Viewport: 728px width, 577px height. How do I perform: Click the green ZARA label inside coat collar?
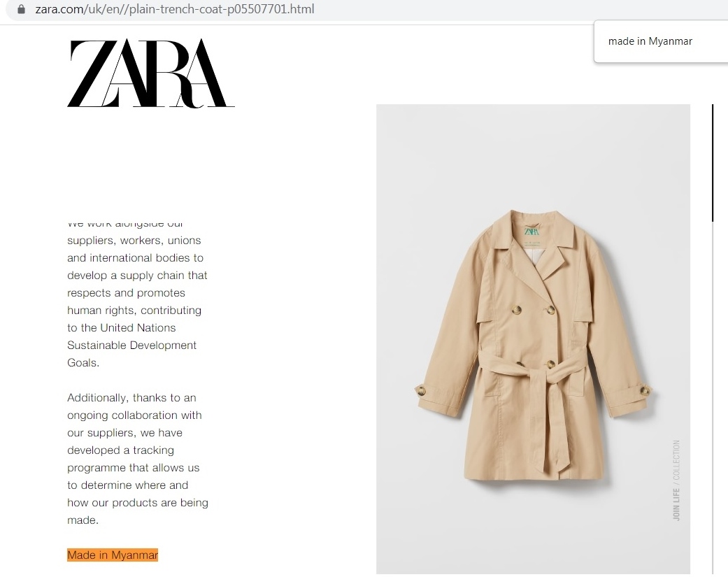pos(531,231)
